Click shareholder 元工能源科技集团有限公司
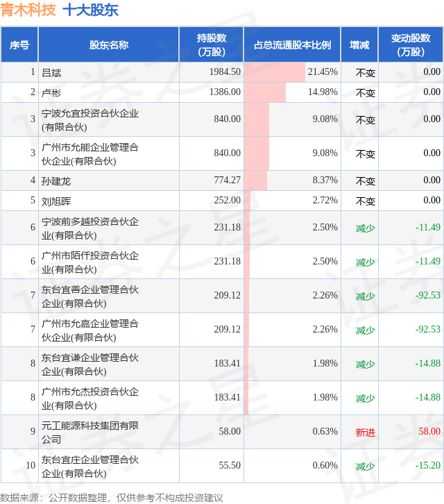Image resolution: width=444 pixels, height=504 pixels. [90, 432]
